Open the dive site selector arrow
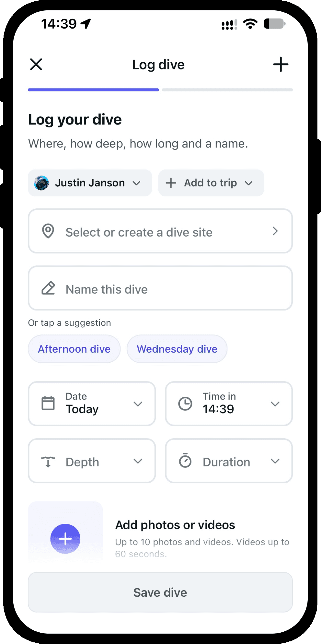321x644 pixels. tap(275, 231)
